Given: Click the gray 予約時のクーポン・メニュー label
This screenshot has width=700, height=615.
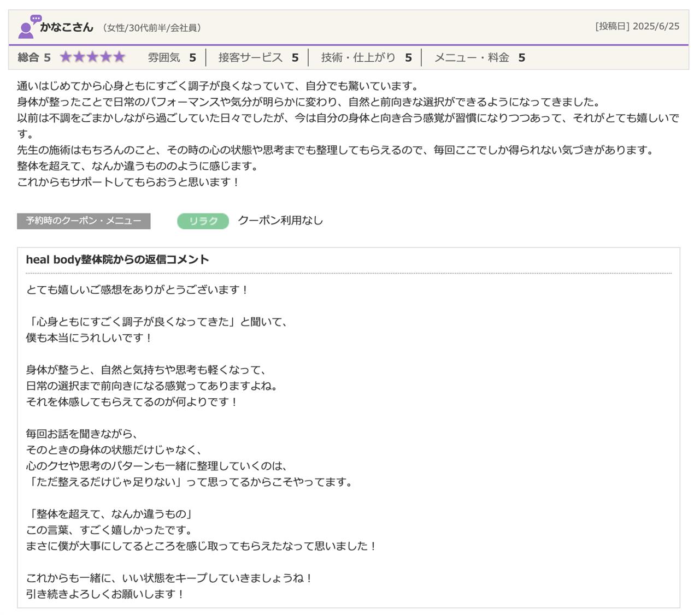Looking at the screenshot, I should pos(84,221).
